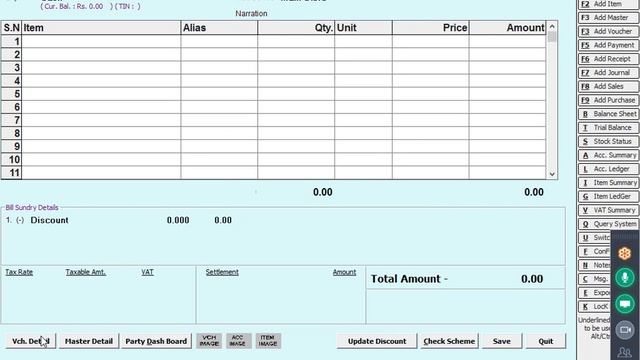Click the orange hexagon overlay icon

coord(624,253)
